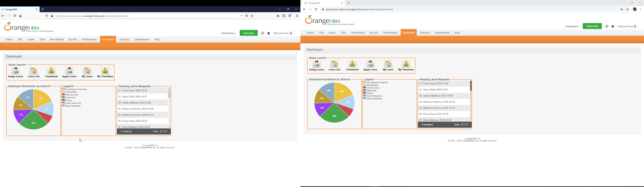Open the Marketplace link

pos(228,33)
